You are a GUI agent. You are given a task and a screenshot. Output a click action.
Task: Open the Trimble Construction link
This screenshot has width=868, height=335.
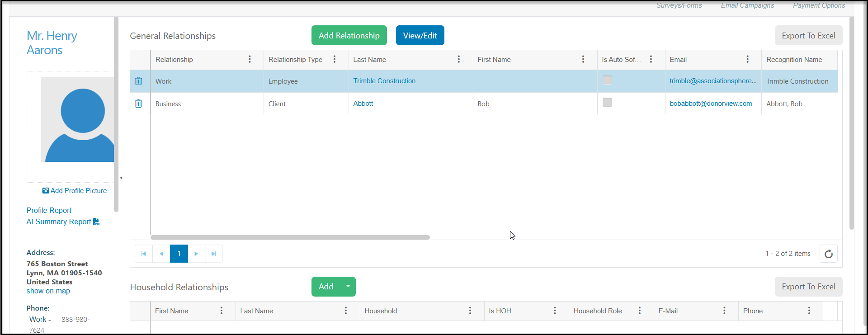(384, 81)
